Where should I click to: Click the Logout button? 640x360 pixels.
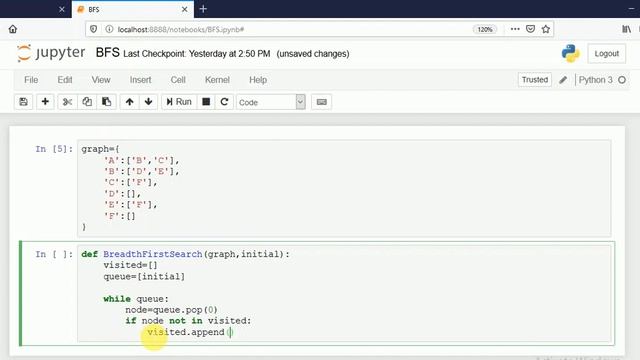[607, 53]
